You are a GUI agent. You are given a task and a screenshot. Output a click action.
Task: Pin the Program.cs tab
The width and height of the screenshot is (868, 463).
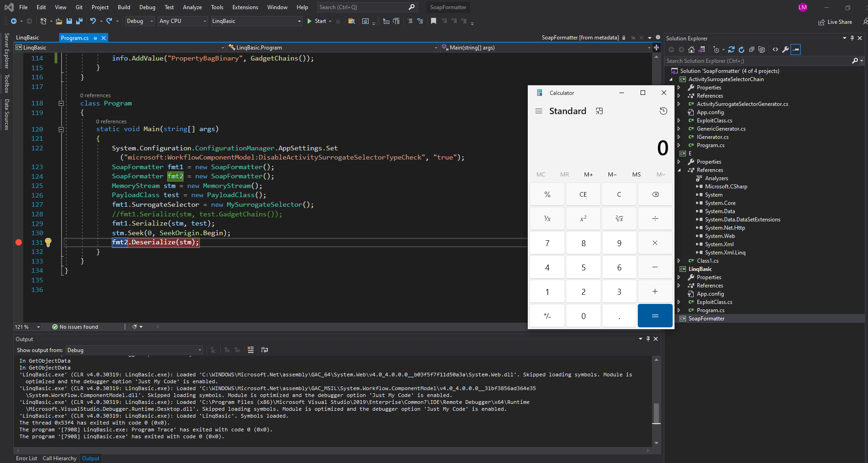pos(95,38)
